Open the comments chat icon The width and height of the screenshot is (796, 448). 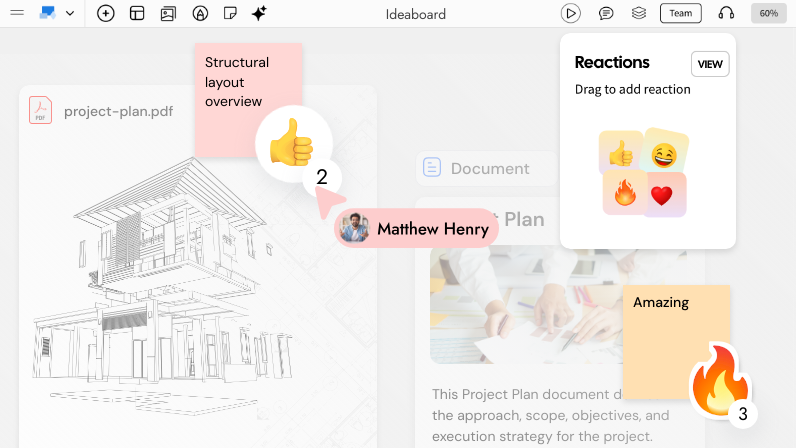tap(606, 14)
